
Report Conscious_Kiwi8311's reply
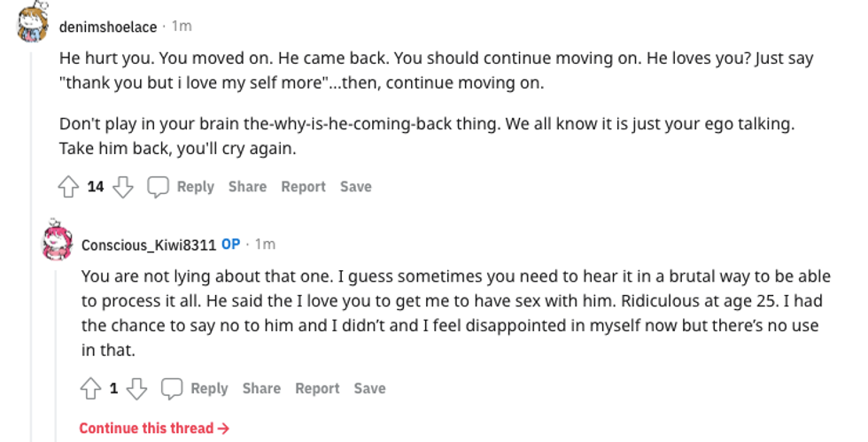[x=317, y=389]
